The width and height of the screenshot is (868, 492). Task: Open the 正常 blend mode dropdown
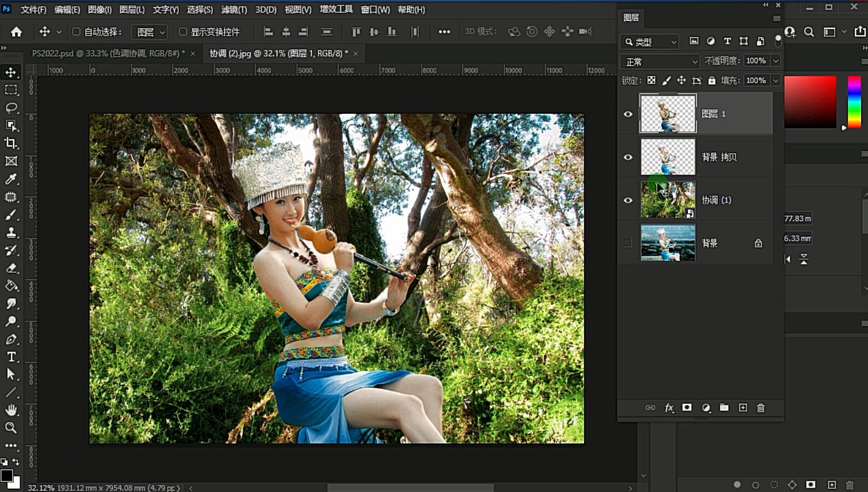pyautogui.click(x=660, y=61)
